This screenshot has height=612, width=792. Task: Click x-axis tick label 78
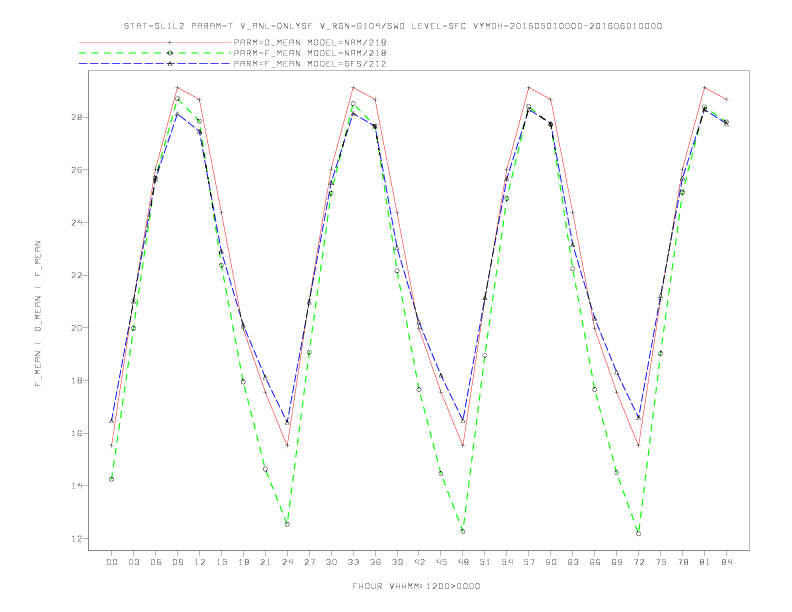pos(683,562)
